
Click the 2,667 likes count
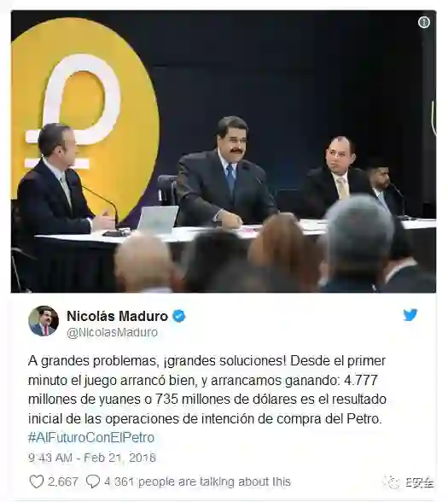point(63,482)
